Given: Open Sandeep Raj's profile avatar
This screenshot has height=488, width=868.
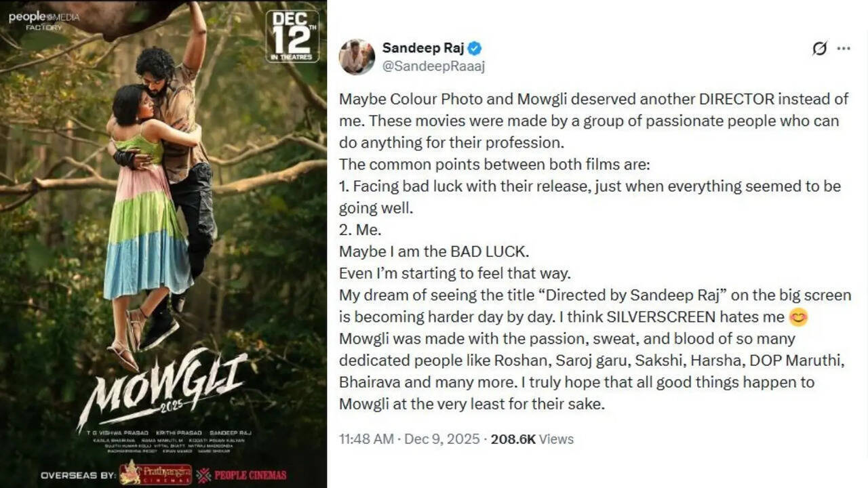Looking at the screenshot, I should click(357, 57).
